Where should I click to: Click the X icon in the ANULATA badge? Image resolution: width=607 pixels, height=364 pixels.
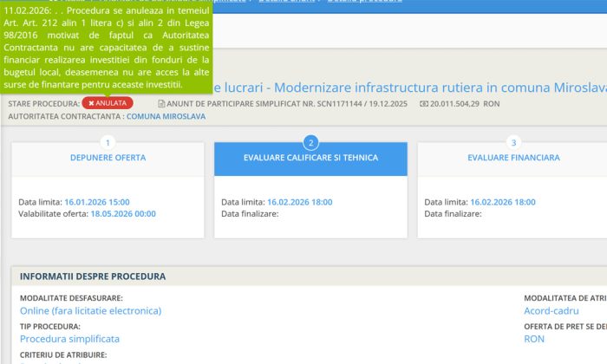coord(91,103)
